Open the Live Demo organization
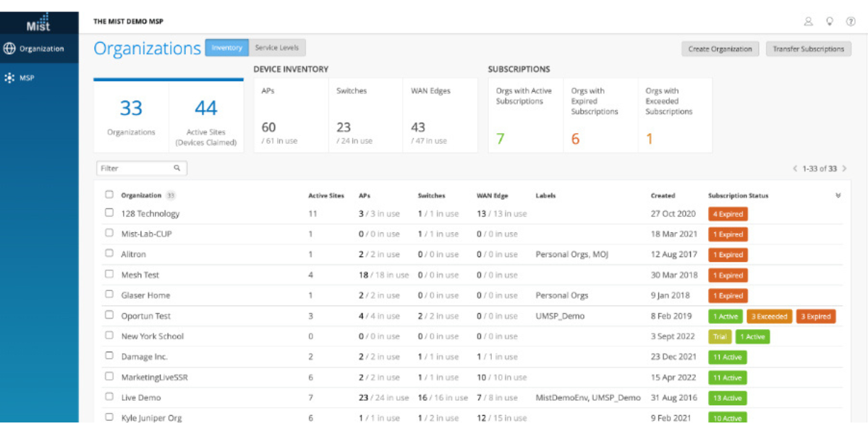The width and height of the screenshot is (868, 434). pyautogui.click(x=141, y=397)
